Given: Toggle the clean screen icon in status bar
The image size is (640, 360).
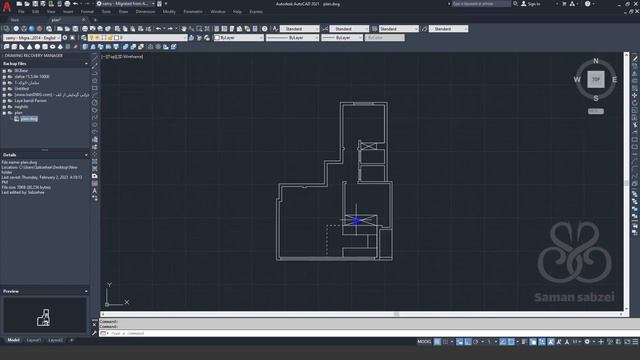Looking at the screenshot, I should 627,342.
